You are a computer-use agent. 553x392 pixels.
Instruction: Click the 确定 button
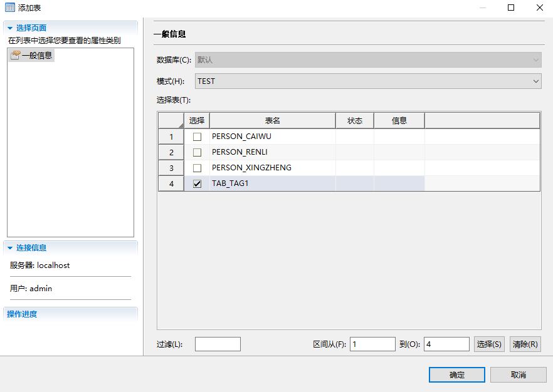click(456, 374)
